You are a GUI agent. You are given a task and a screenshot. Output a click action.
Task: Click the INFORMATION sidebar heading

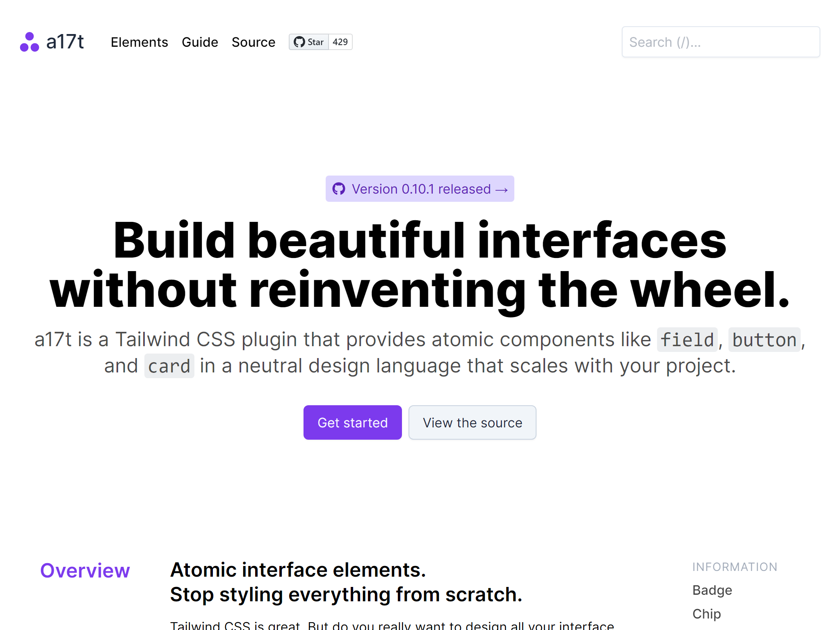(x=735, y=567)
